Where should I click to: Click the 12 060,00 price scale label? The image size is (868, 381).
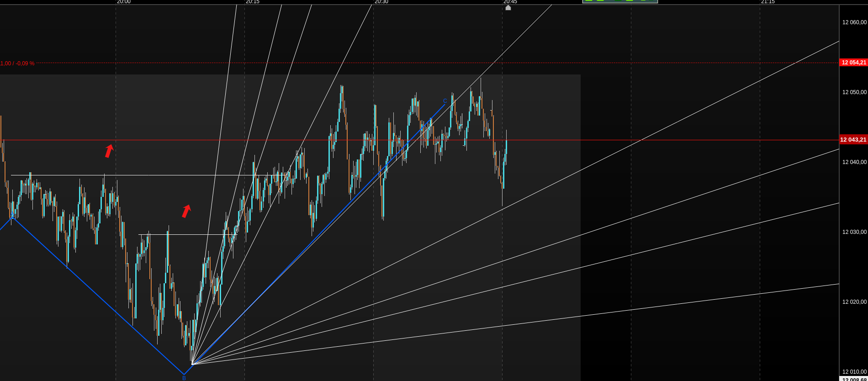[x=854, y=22]
